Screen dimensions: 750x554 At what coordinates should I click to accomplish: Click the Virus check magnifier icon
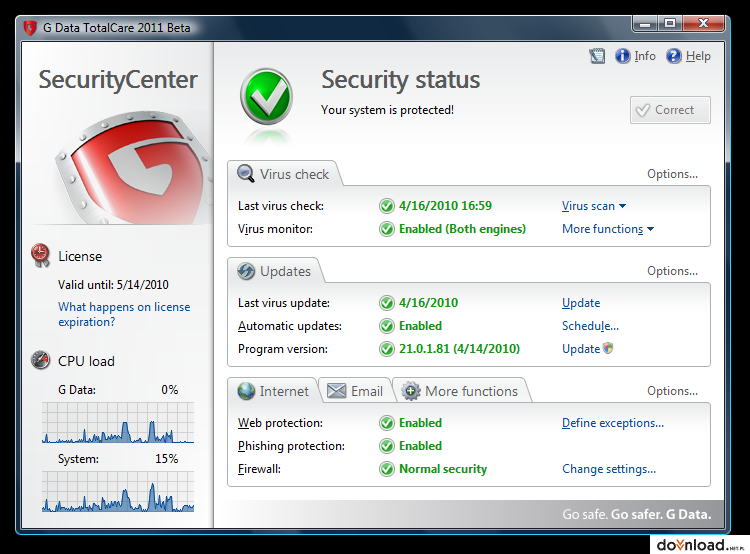[246, 174]
